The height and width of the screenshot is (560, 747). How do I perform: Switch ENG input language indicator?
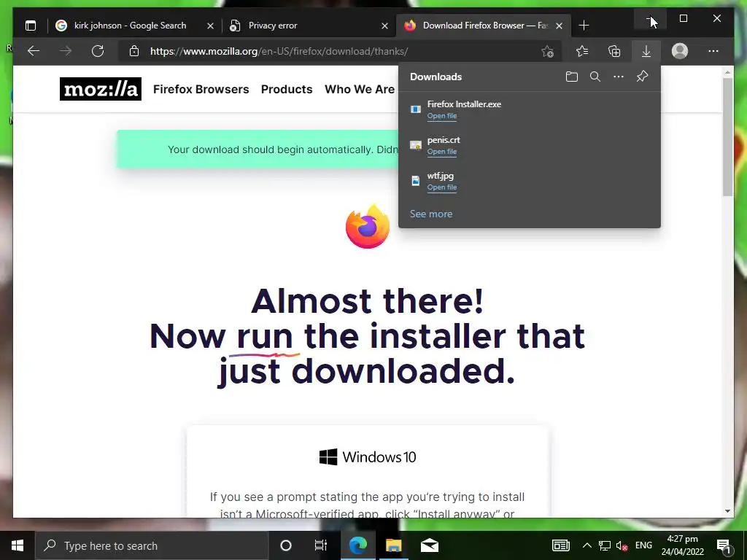pyautogui.click(x=643, y=545)
